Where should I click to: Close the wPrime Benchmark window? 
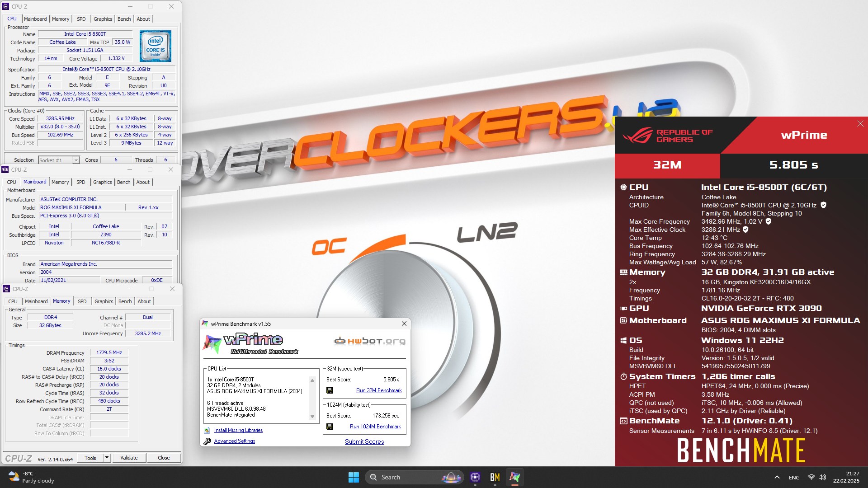404,324
